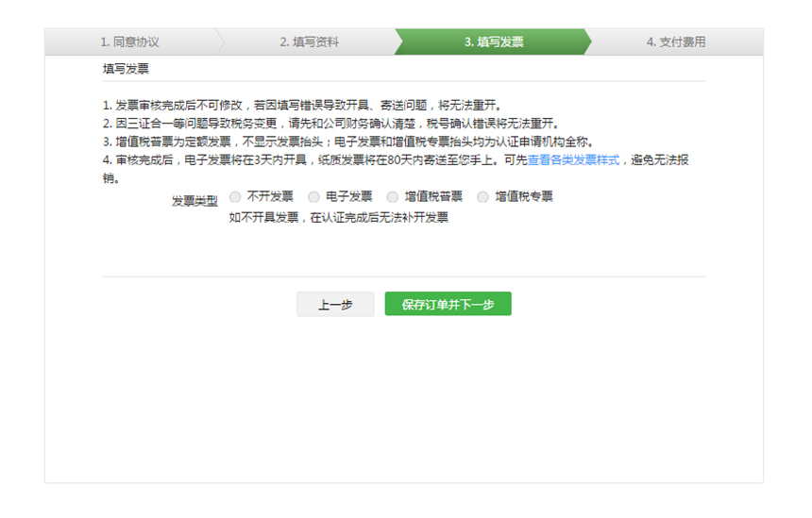812x518 pixels.
Task: Click the 如不开具发票 warning note
Action: (338, 218)
